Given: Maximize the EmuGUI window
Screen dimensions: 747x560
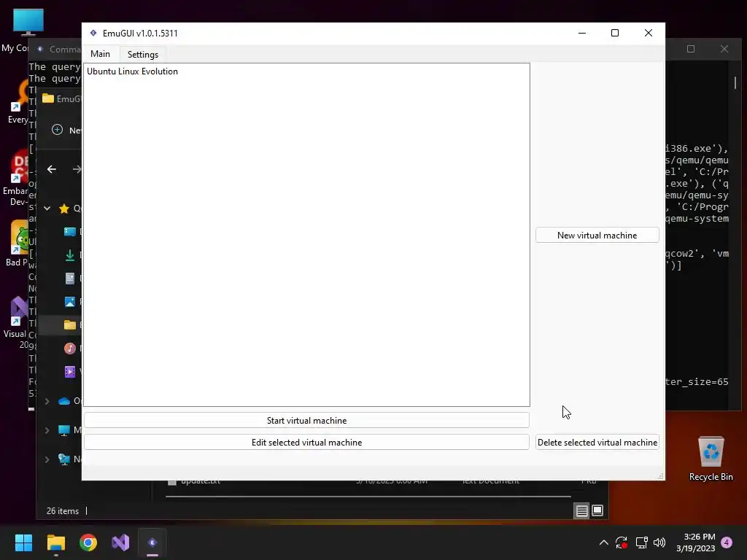Looking at the screenshot, I should [x=615, y=33].
